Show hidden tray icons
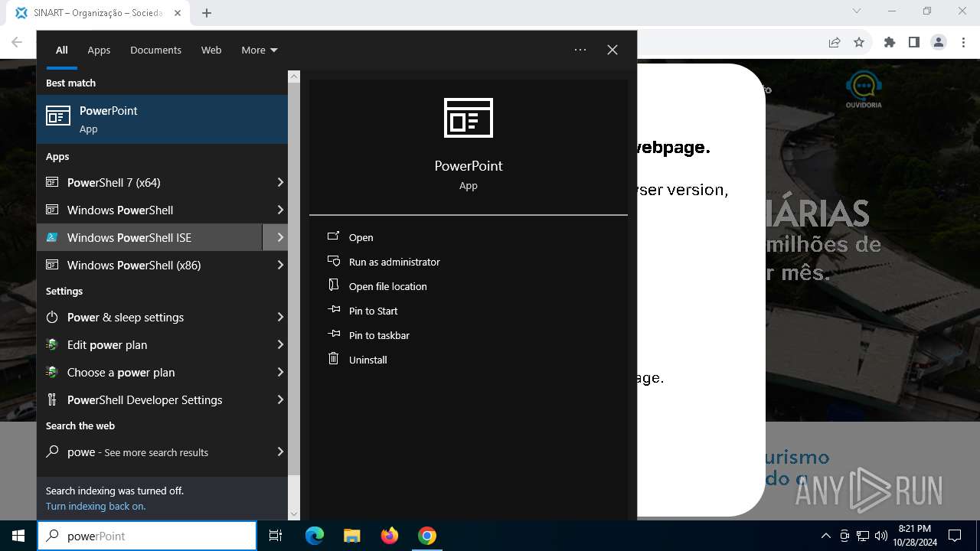Screen dimensions: 980x551 825,536
